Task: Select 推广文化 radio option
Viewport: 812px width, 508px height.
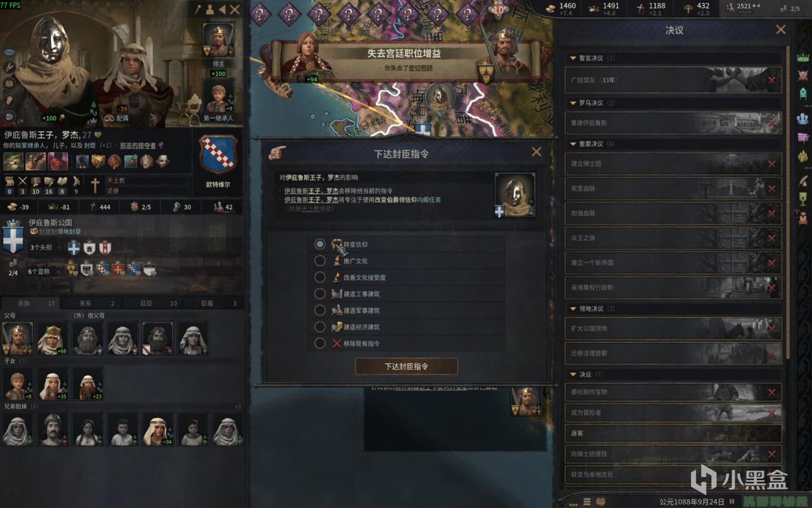Action: coord(320,260)
